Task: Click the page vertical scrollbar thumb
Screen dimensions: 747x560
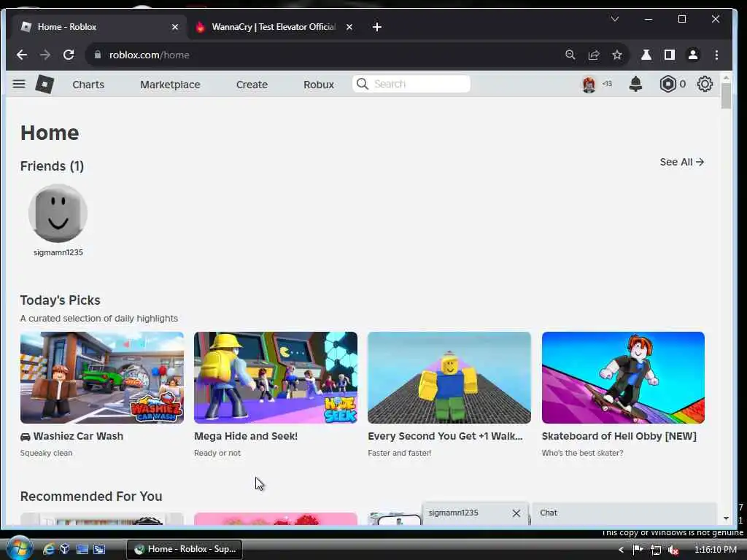Action: point(726,96)
